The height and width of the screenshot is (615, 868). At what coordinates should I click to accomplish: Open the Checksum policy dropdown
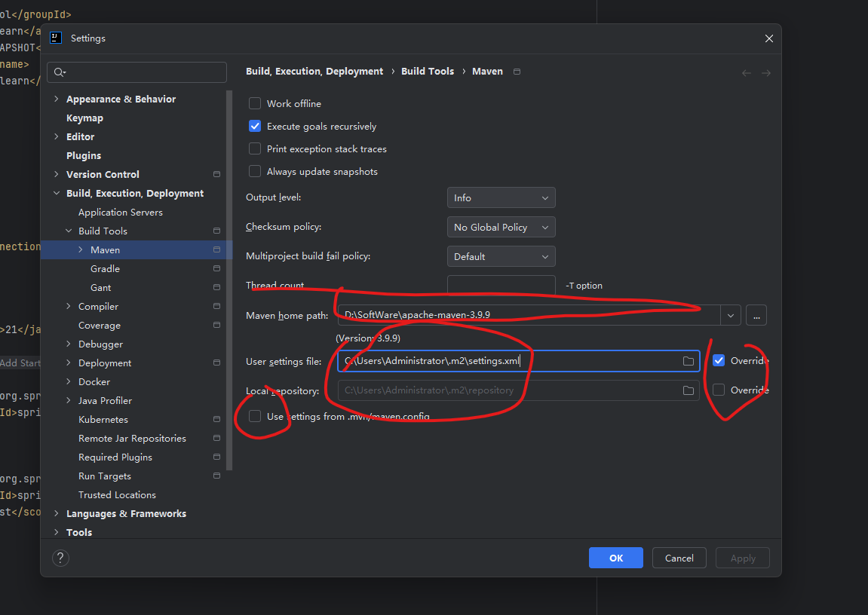tap(501, 227)
